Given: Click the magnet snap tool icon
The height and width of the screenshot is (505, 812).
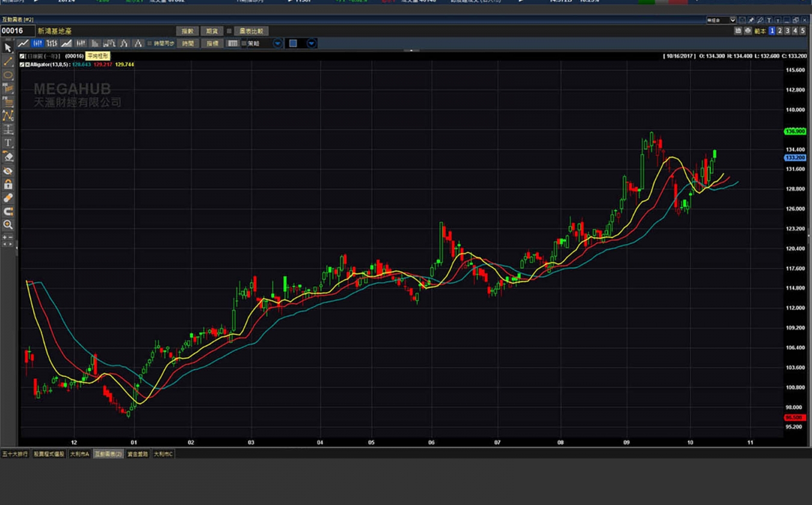Looking at the screenshot, I should 8,211.
